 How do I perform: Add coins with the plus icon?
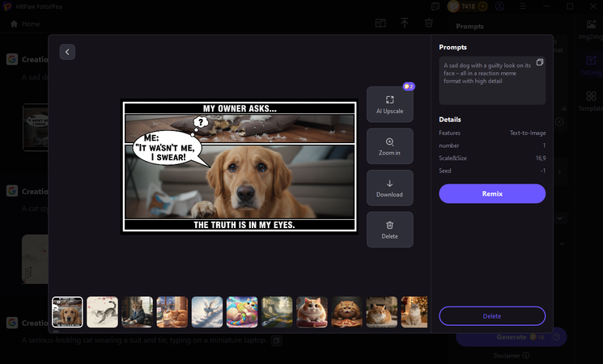[x=482, y=6]
